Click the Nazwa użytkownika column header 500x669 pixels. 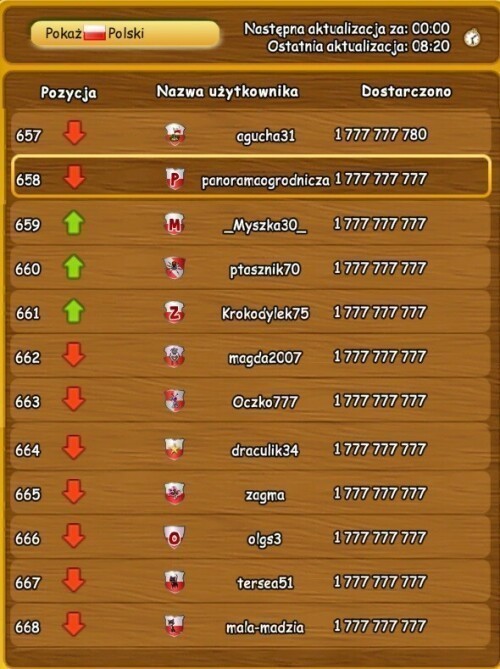click(227, 91)
